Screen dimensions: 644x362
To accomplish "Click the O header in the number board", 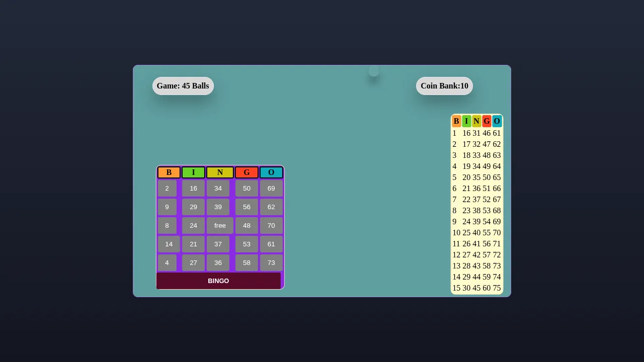I will 497,121.
